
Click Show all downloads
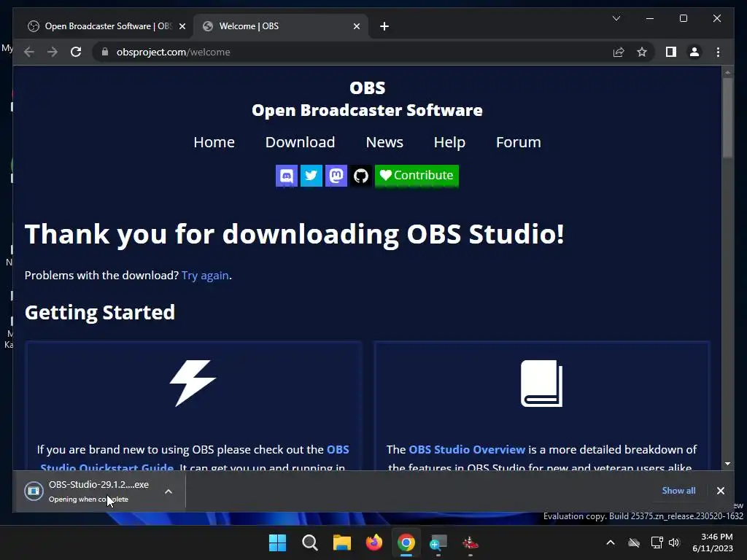coord(678,491)
